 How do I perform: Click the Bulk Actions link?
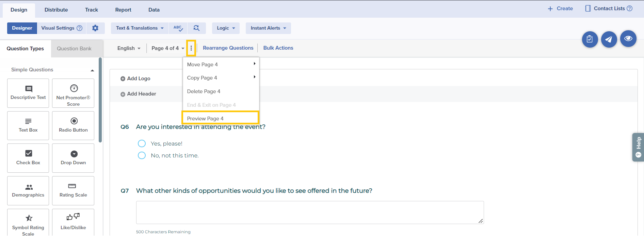[278, 48]
